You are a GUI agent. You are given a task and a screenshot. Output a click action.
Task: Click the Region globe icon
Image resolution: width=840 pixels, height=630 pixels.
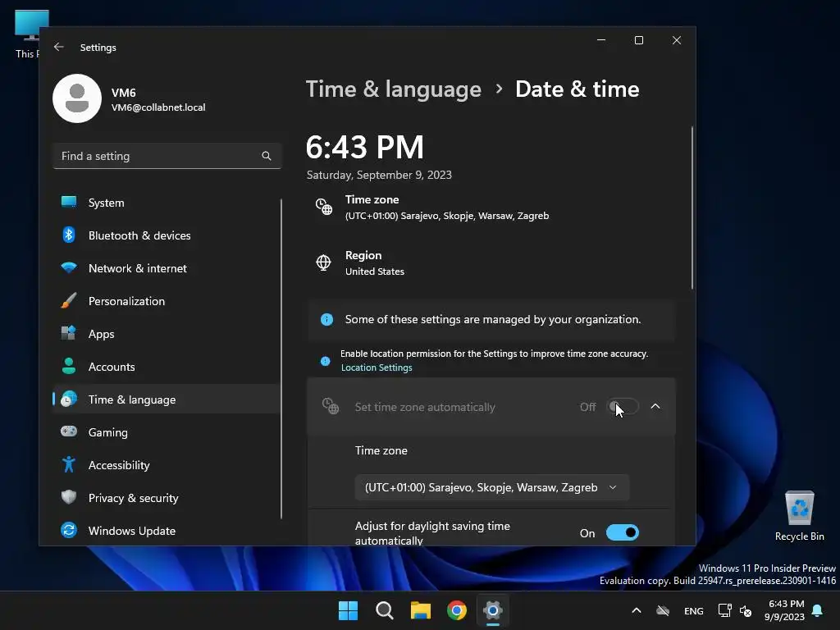(x=323, y=262)
